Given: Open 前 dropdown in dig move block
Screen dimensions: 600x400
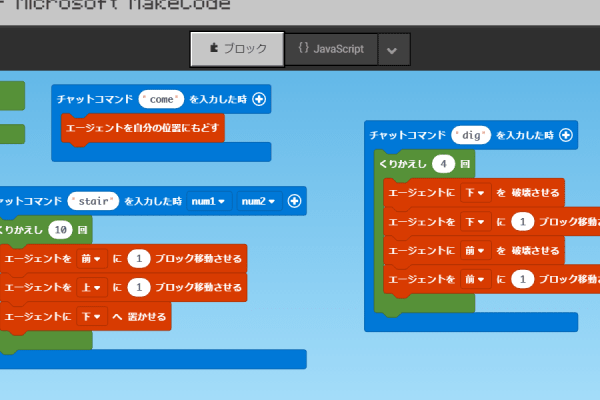Looking at the screenshot, I should click(x=475, y=279).
